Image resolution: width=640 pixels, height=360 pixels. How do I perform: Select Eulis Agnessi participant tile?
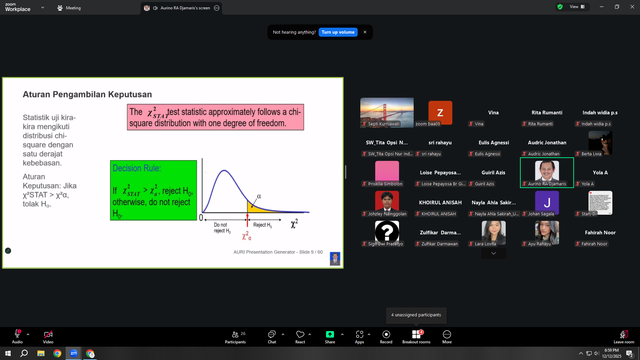pos(493,143)
